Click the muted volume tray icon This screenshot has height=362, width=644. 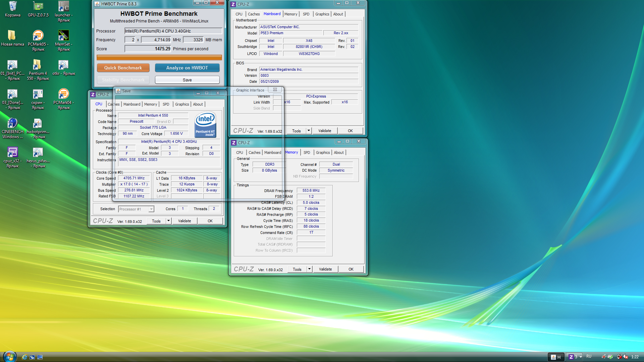click(626, 357)
